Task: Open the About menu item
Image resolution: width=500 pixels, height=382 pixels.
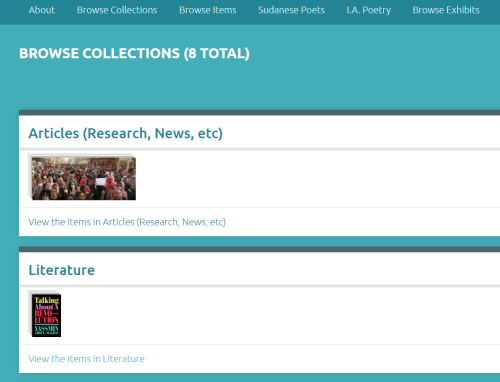Action: pos(41,10)
